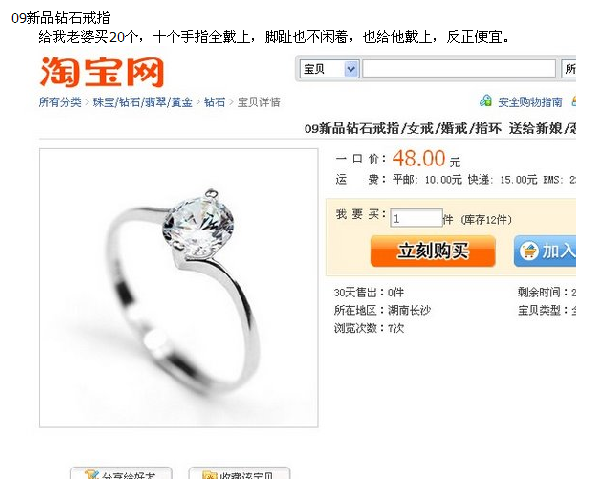This screenshot has height=486, width=605.
Task: Click the diamond ring product image
Action: coord(179,288)
